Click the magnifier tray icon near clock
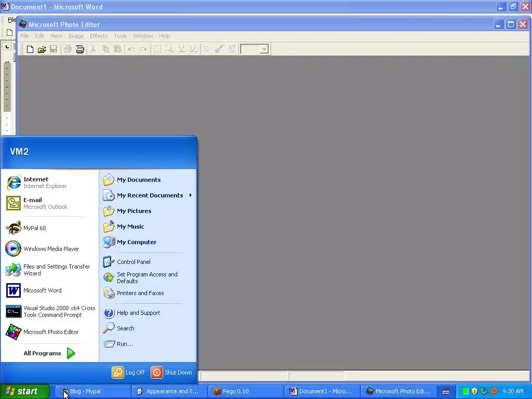Viewport: 532px width, 399px height. [494, 391]
